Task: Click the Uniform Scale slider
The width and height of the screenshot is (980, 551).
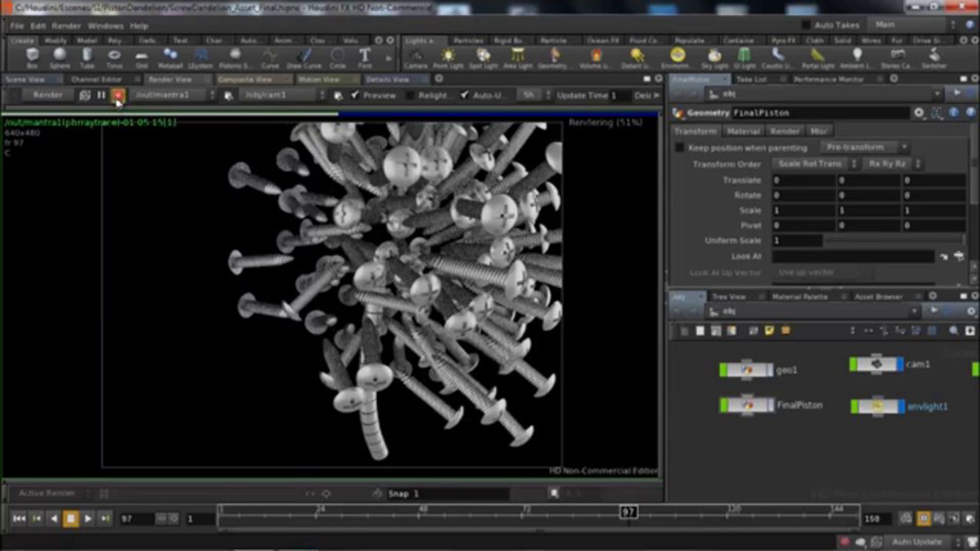Action: coord(893,241)
